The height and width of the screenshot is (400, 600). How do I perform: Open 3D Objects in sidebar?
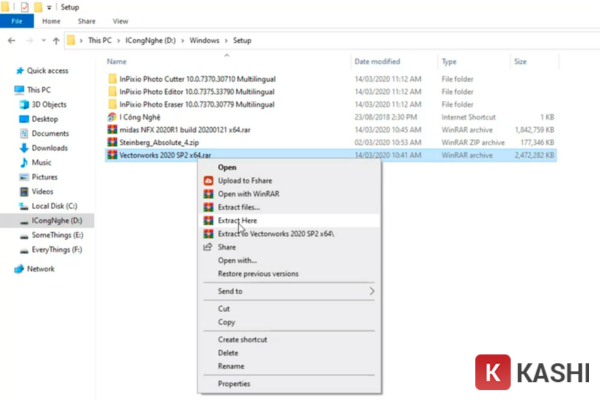(x=49, y=104)
